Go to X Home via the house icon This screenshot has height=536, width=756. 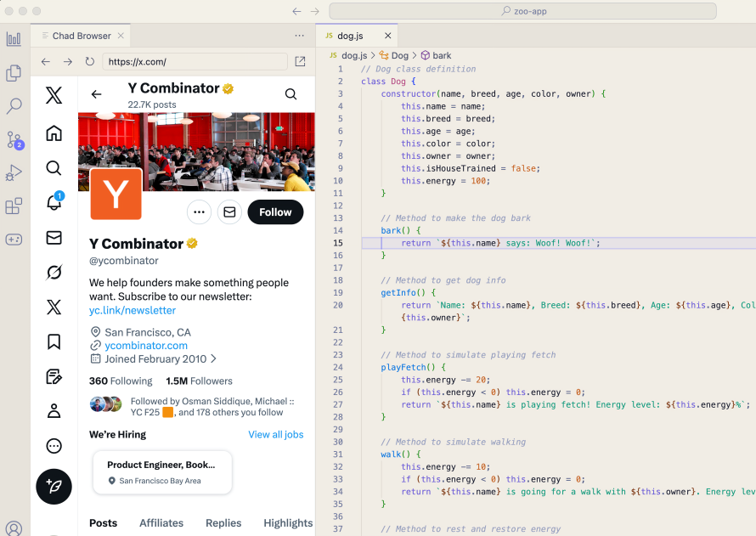[54, 133]
